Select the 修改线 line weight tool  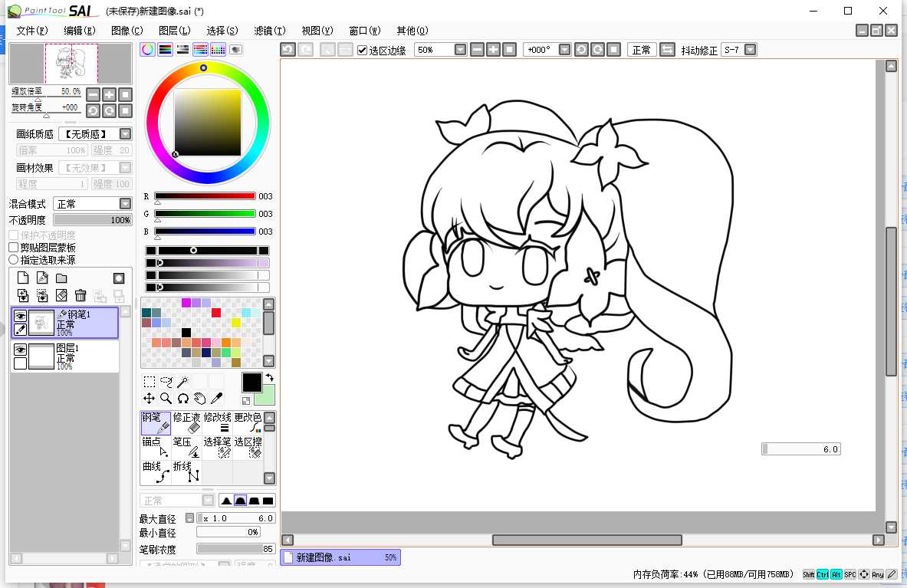point(217,423)
